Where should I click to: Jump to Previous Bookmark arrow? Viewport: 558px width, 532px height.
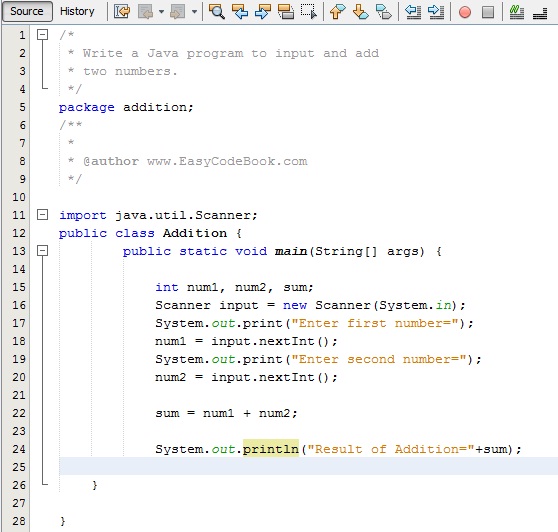pos(337,11)
